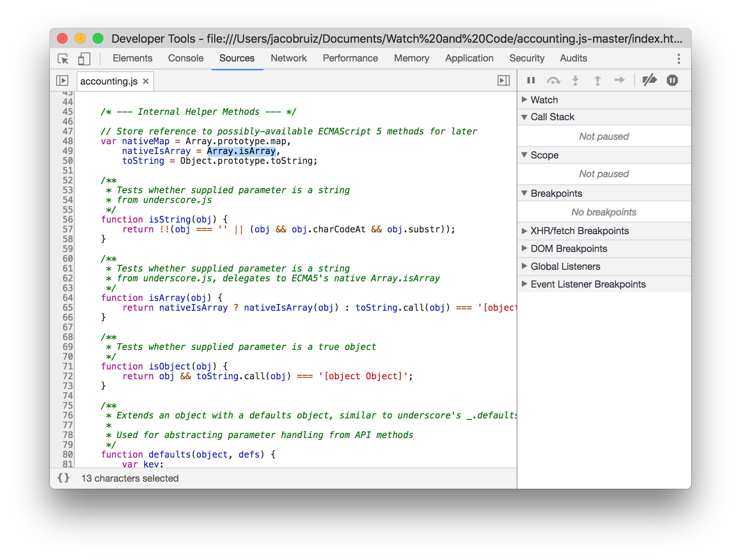The height and width of the screenshot is (560, 741).
Task: Expand the DOM Breakpoints section
Action: click(x=604, y=249)
